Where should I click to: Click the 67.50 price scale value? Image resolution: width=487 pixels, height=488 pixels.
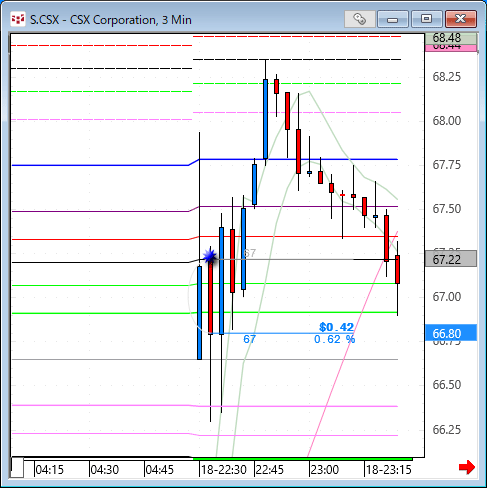point(447,209)
